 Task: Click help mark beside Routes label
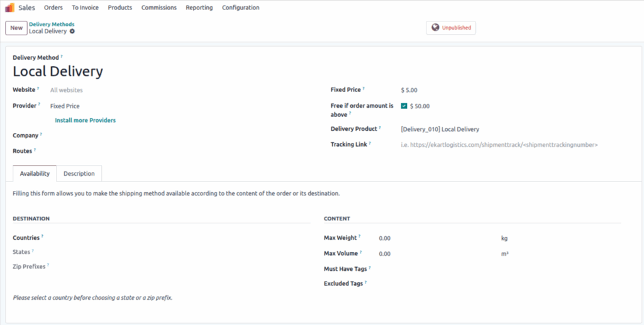coord(35,150)
